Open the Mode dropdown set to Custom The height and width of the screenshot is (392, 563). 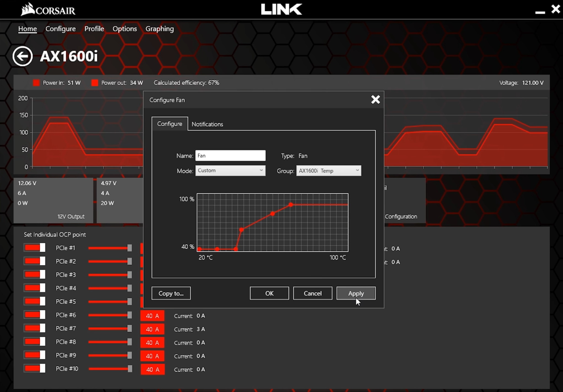pos(230,171)
